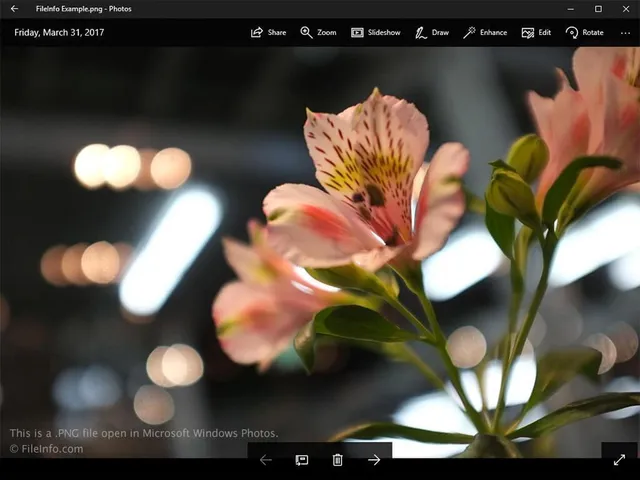Click the date Friday, March 31, 2017
The width and height of the screenshot is (640, 480).
(59, 32)
